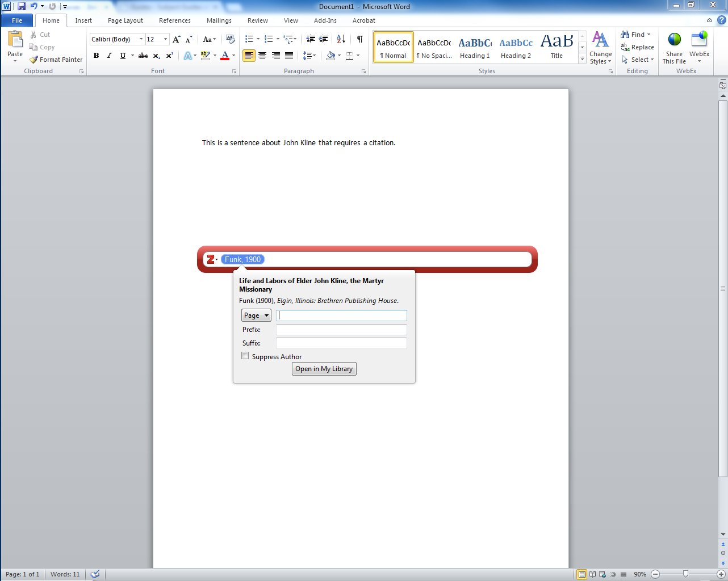The width and height of the screenshot is (728, 581).
Task: Open Line Spacing options
Action: point(309,56)
